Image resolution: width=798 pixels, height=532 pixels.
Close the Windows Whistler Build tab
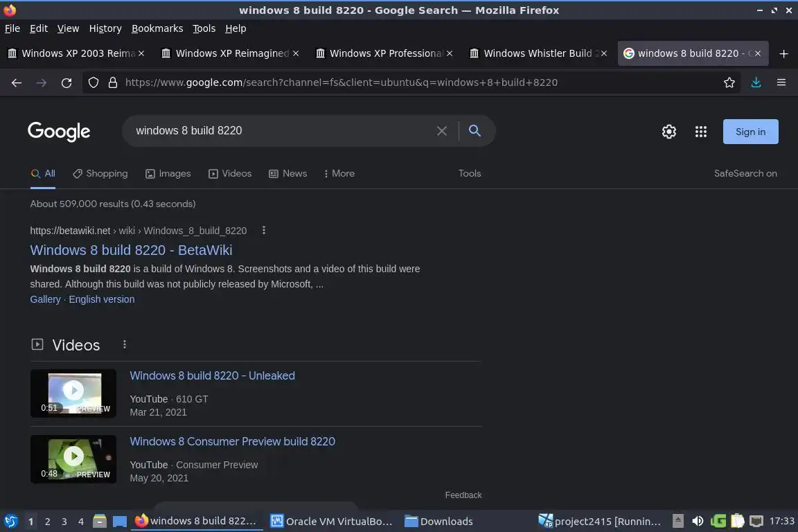coord(603,53)
